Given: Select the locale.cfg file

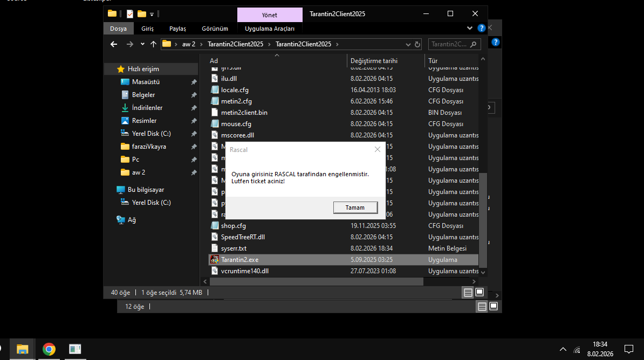Looking at the screenshot, I should click(x=235, y=90).
